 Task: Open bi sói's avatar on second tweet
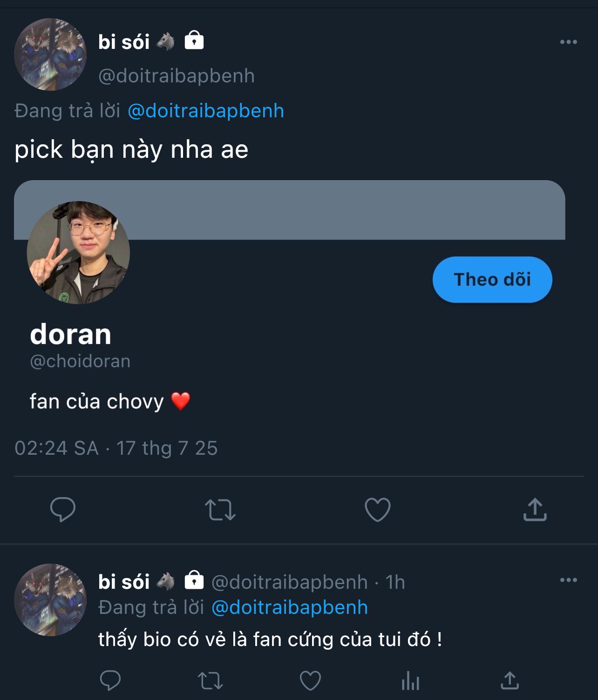pos(50,599)
